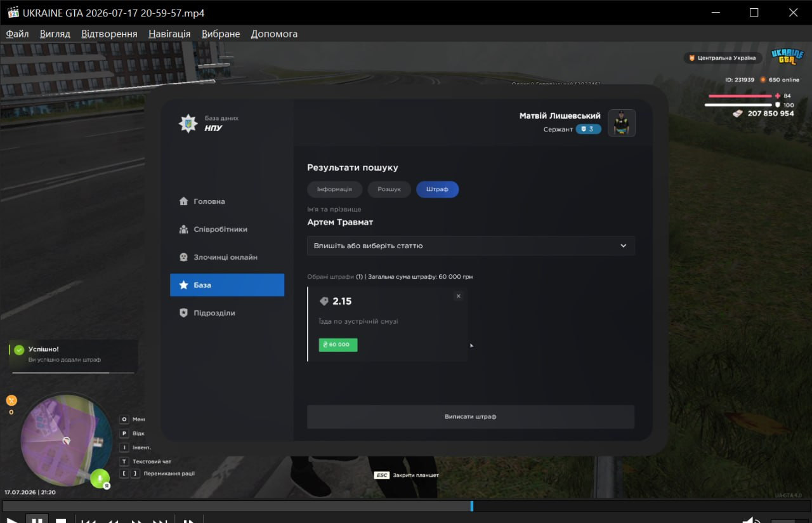Switch to the Розшук tab
The height and width of the screenshot is (523, 812).
[x=389, y=189]
